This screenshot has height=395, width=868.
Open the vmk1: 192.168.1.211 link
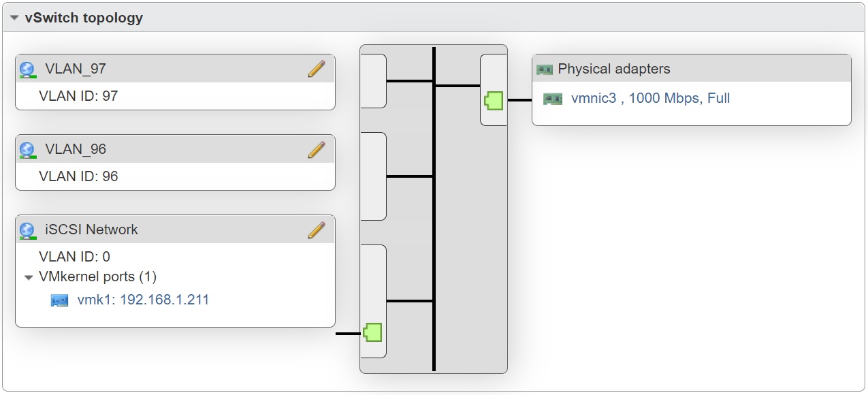click(143, 300)
